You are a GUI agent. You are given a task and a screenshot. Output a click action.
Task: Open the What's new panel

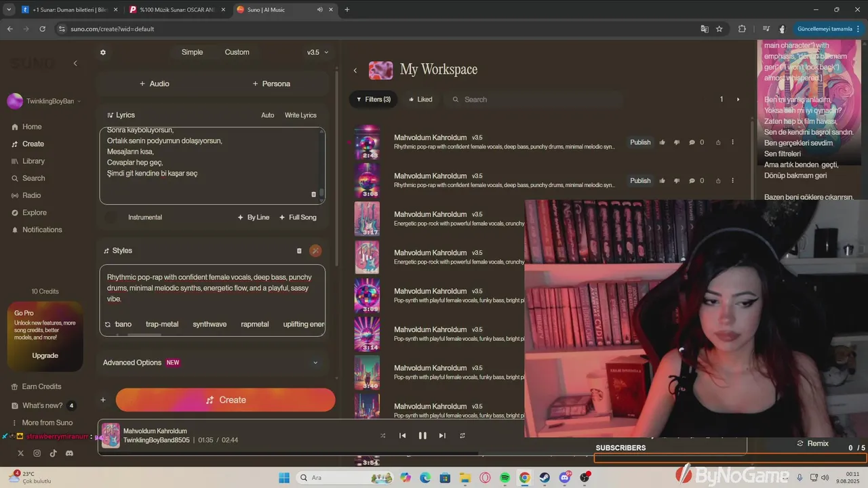[x=42, y=405]
